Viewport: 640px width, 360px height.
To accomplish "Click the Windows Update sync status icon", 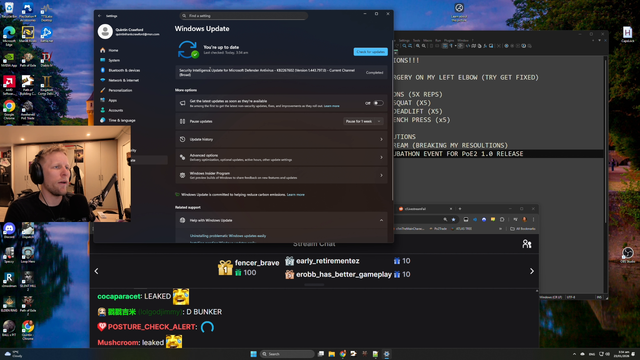I will (x=188, y=49).
